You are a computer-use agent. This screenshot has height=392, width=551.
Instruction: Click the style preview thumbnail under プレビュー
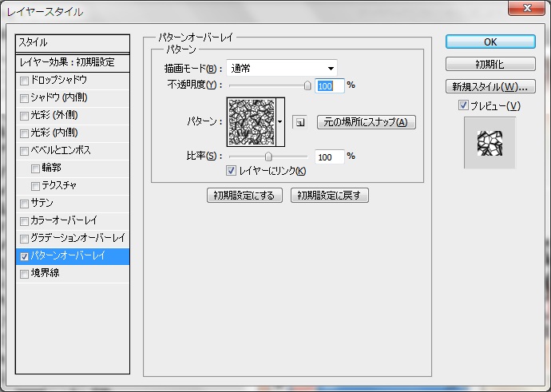tap(490, 143)
